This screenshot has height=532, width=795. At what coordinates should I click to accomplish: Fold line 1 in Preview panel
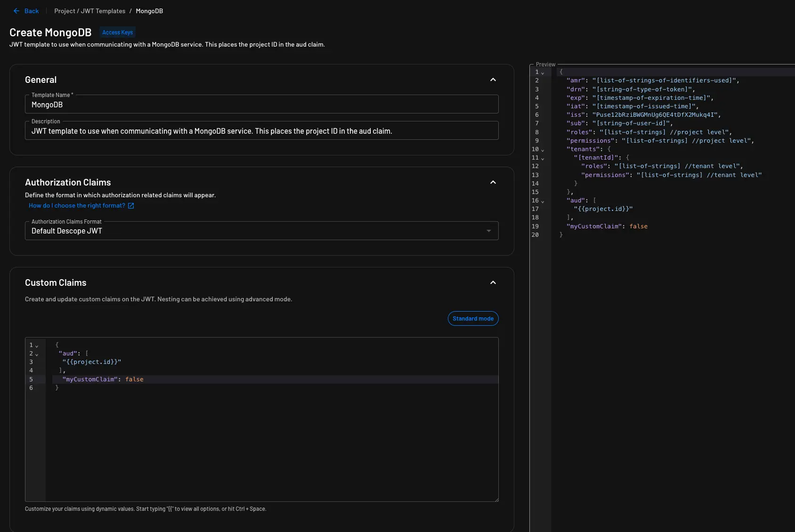tap(543, 73)
